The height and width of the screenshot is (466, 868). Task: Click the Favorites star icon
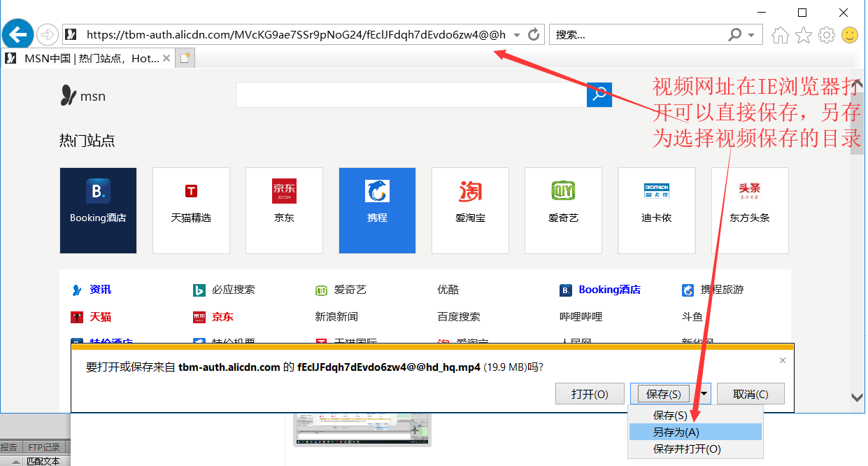click(x=804, y=34)
